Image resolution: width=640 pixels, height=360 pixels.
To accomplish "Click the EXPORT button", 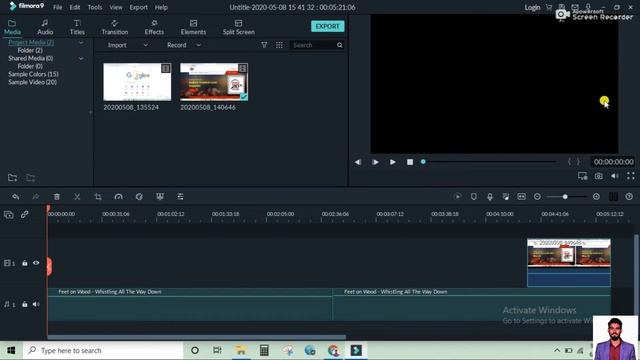I will (x=327, y=26).
